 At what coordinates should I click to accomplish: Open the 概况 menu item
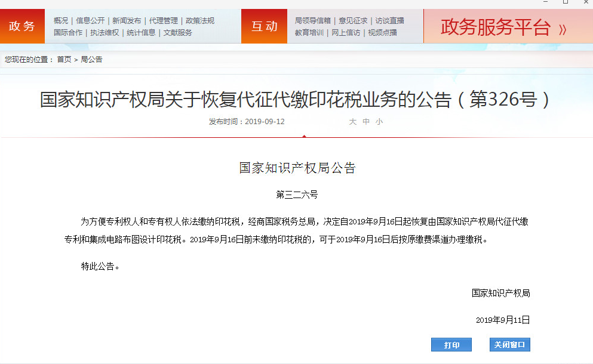coord(61,21)
